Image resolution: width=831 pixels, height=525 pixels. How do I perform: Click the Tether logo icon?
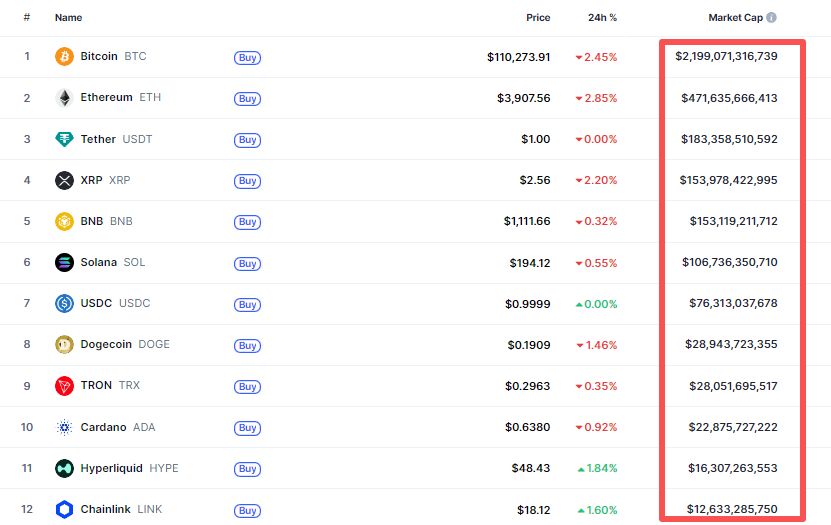[x=64, y=139]
